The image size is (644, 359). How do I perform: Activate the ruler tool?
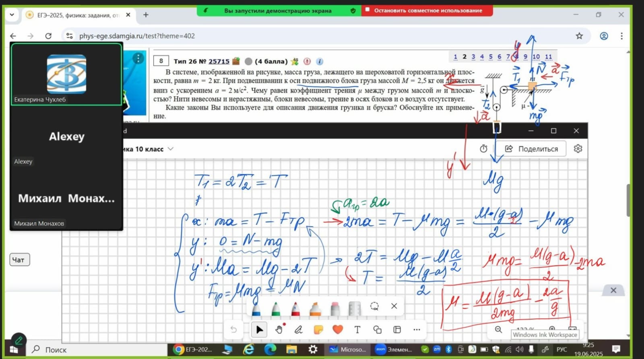pyautogui.click(x=354, y=309)
